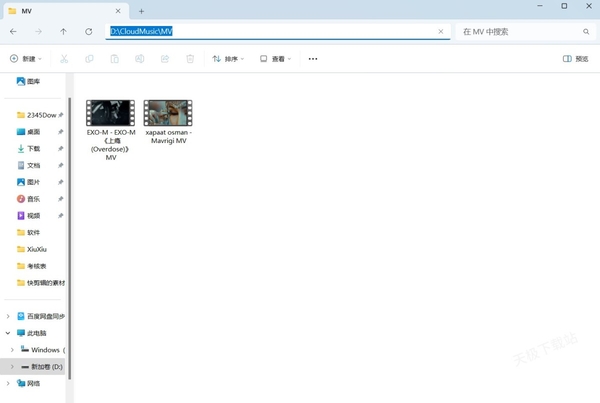Screen dimensions: 600x403
Task: Open 文档 documents in sidebar
Action: pos(29,166)
